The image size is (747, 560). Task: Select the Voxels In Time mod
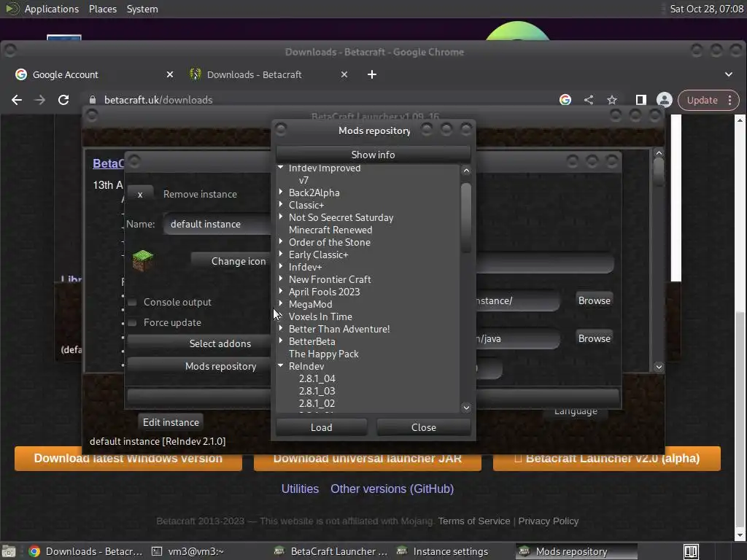tap(320, 316)
